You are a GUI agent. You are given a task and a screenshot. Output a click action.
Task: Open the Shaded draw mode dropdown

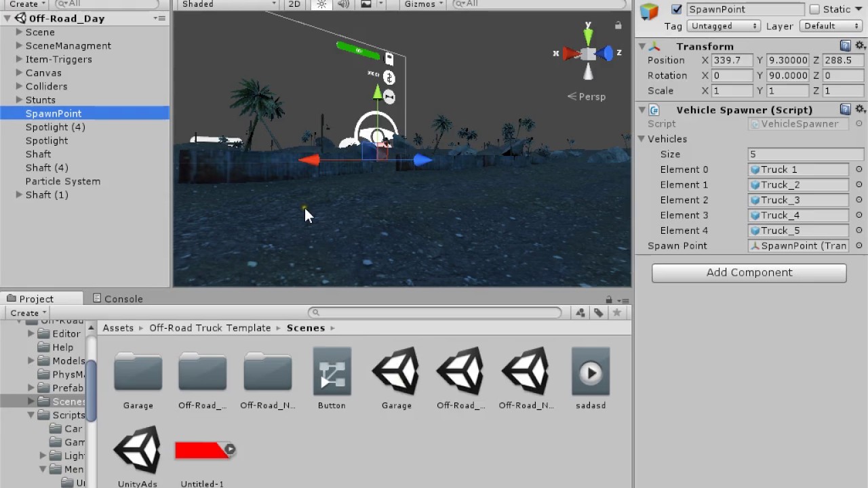tap(229, 4)
